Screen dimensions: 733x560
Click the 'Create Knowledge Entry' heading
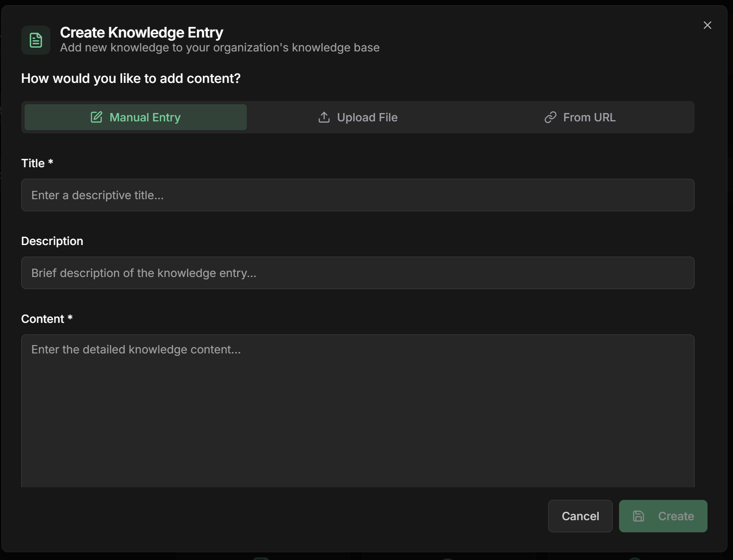[x=142, y=32]
